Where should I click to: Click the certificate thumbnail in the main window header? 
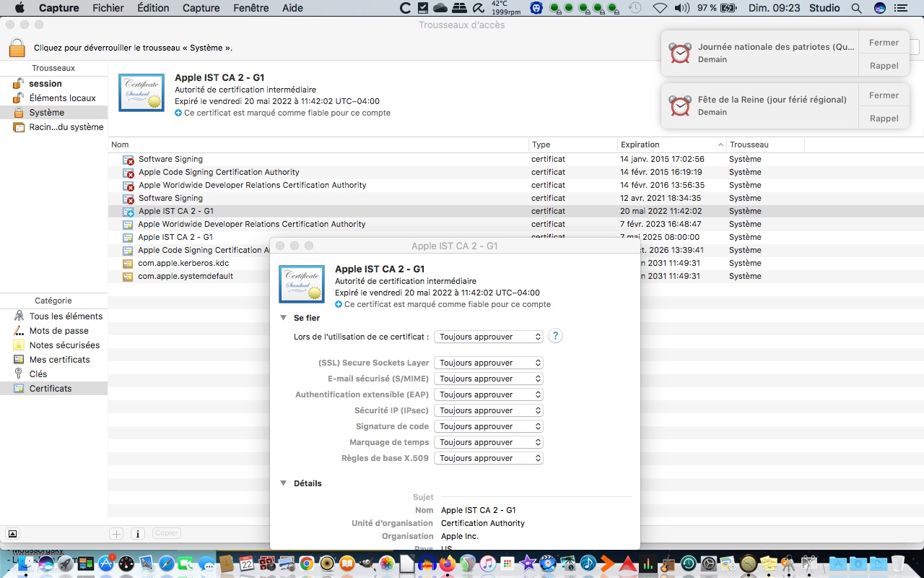tap(141, 92)
